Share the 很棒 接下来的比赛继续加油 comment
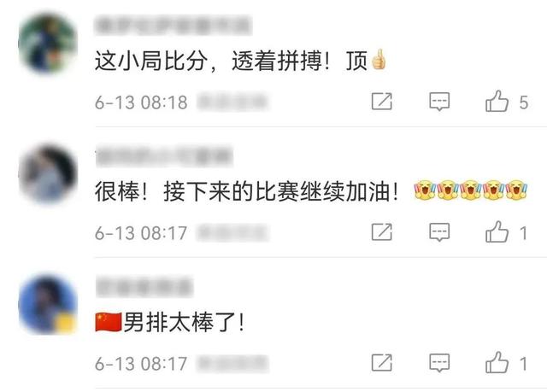This screenshot has width=547, height=392. pos(382,232)
